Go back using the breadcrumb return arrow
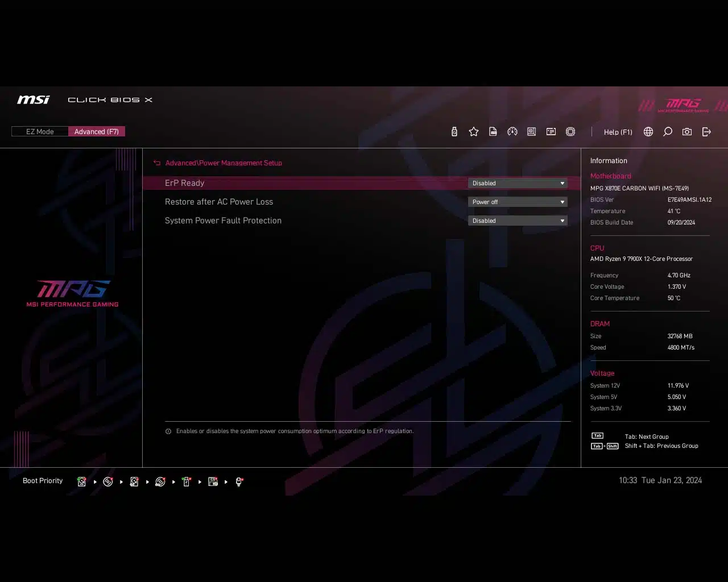The height and width of the screenshot is (582, 728). point(157,163)
